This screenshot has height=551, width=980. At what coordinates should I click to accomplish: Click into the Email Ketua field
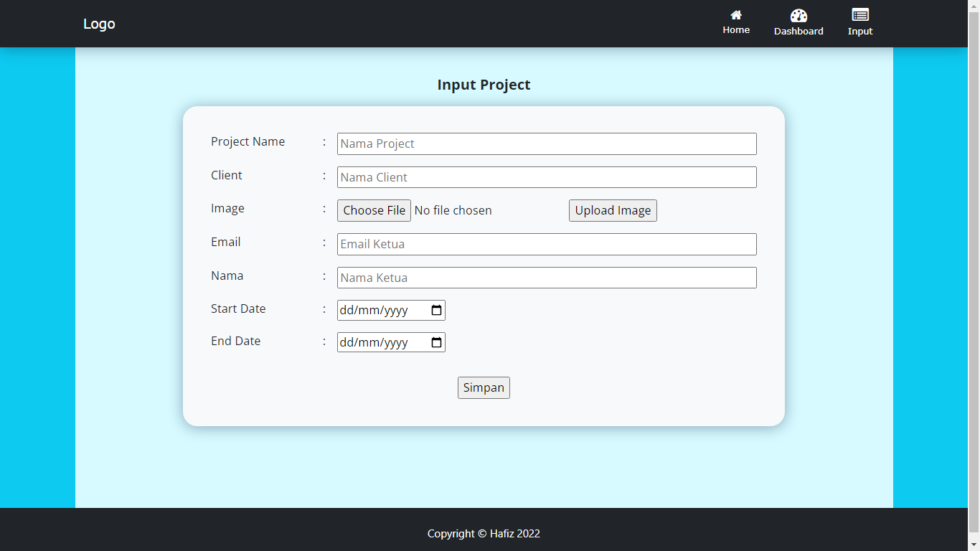click(547, 244)
